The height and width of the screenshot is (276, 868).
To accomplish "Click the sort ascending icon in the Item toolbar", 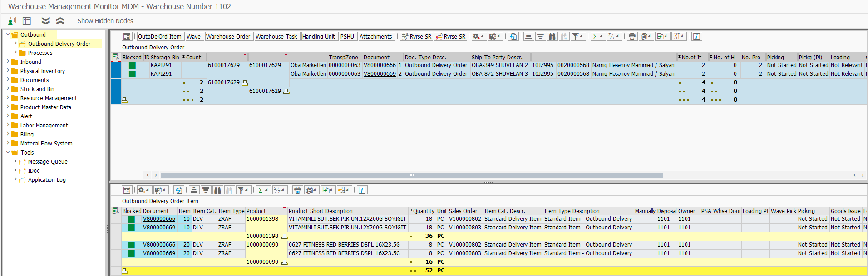I will coord(194,190).
